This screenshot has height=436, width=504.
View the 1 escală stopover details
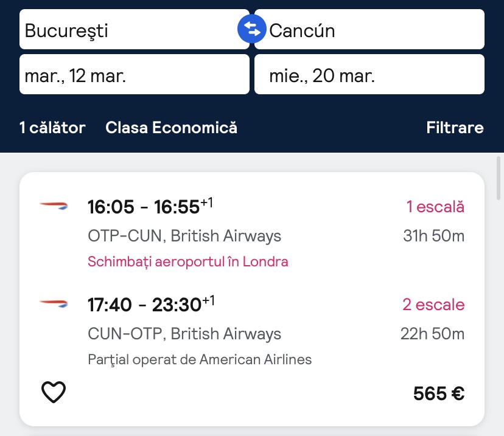coord(435,207)
